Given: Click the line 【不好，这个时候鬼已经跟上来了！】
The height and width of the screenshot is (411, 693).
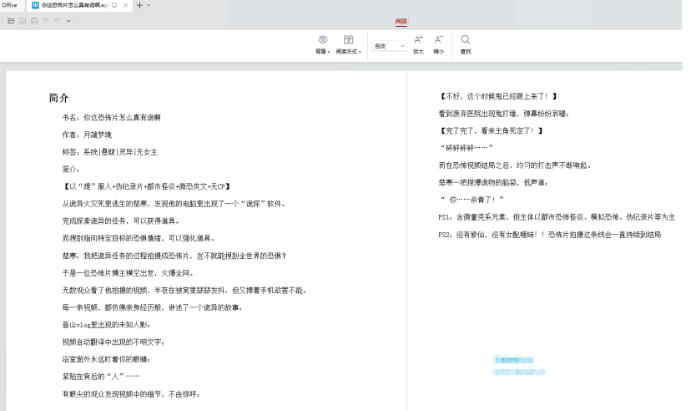Looking at the screenshot, I should 499,96.
